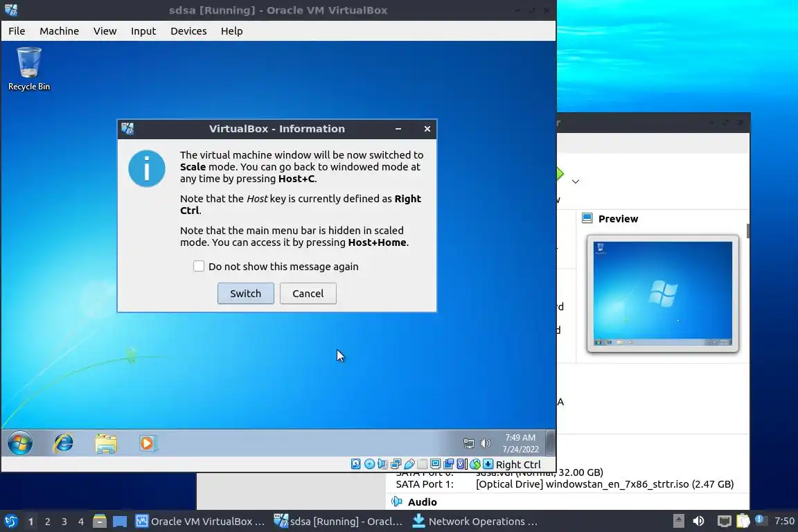This screenshot has height=532, width=798.
Task: Click the keyboard capture arrow indicator
Action: pyautogui.click(x=488, y=464)
